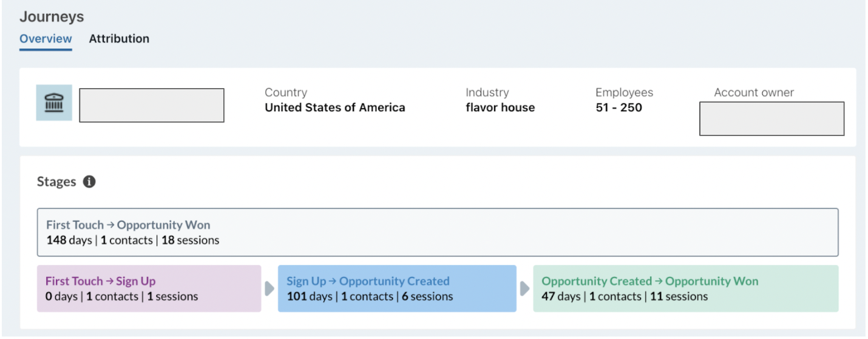Click the Stages section title
The height and width of the screenshot is (339, 868).
[x=56, y=182]
